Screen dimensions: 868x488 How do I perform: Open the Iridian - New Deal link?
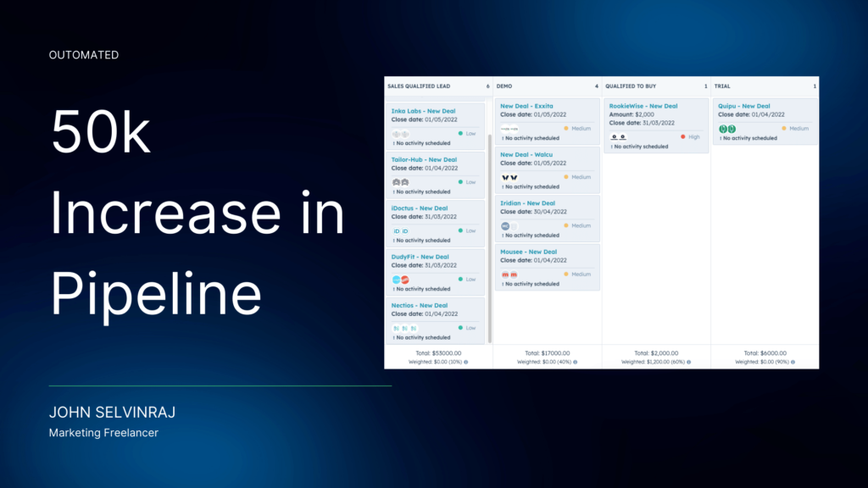tap(527, 203)
